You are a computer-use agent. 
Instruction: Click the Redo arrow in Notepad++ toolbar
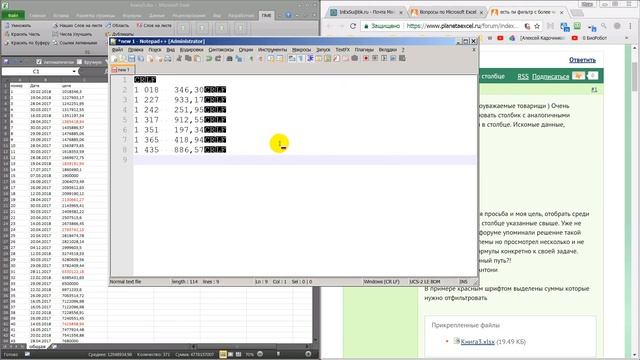[218, 58]
